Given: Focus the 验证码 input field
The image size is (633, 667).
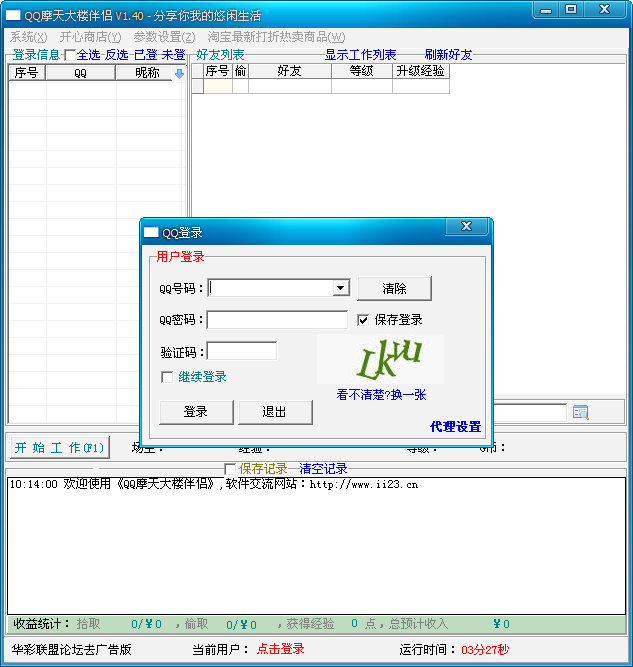Looking at the screenshot, I should click(242, 352).
